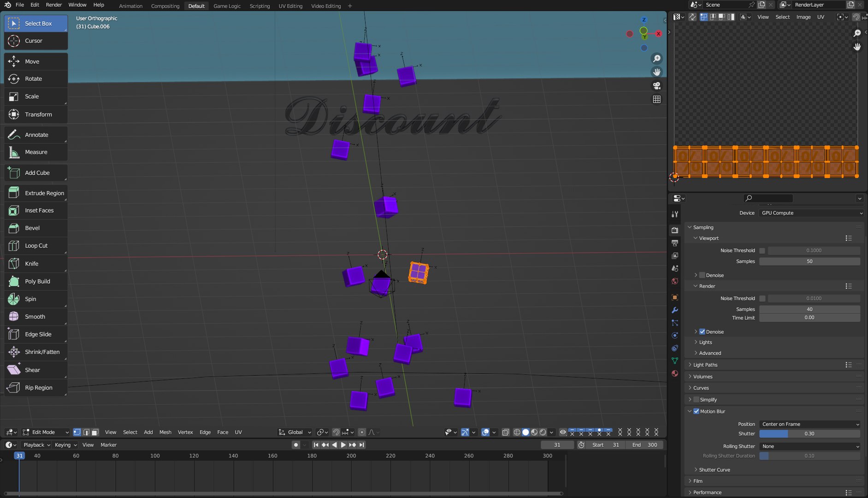This screenshot has height=498, width=868.
Task: Enable the Viewport Denoise checkbox
Action: 702,275
